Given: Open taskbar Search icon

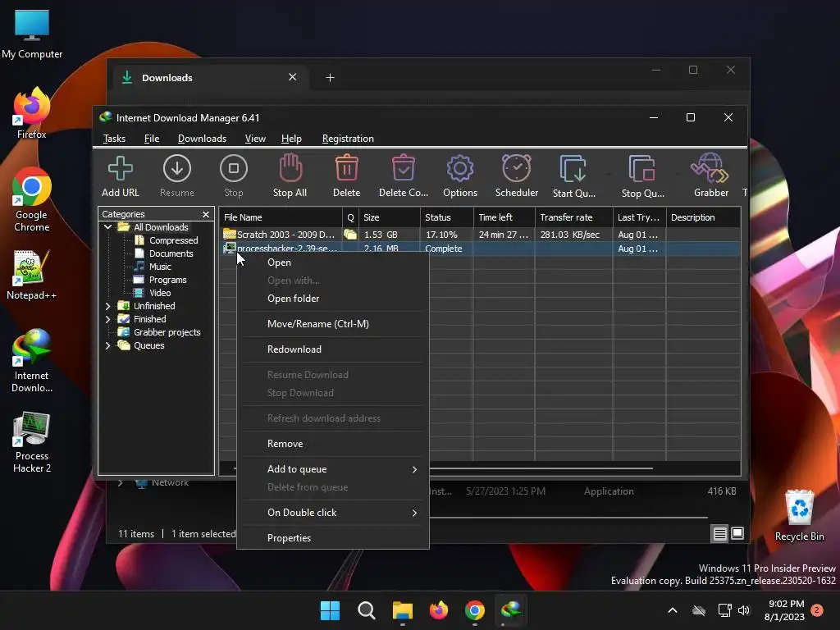Looking at the screenshot, I should point(367,610).
